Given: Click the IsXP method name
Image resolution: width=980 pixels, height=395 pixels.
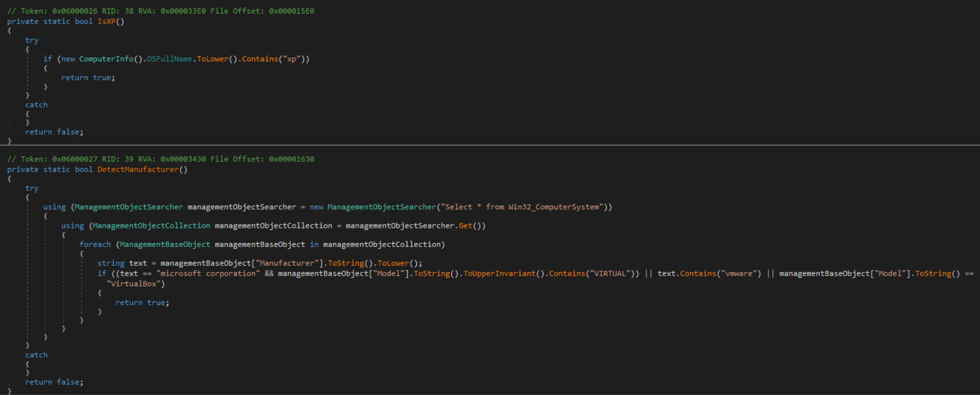Looking at the screenshot, I should coord(106,21).
